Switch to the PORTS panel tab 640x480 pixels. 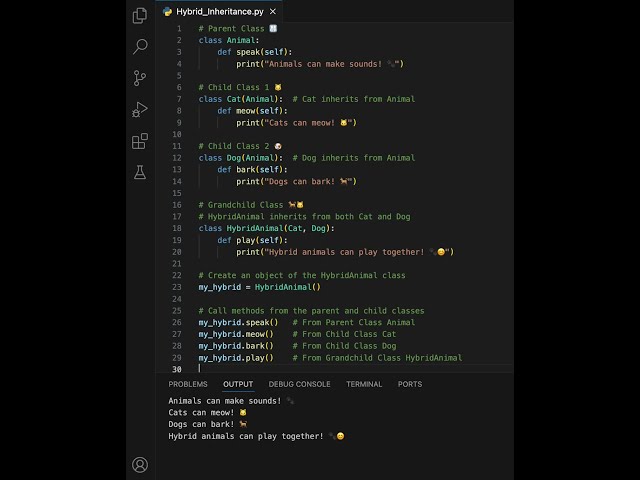(x=410, y=384)
